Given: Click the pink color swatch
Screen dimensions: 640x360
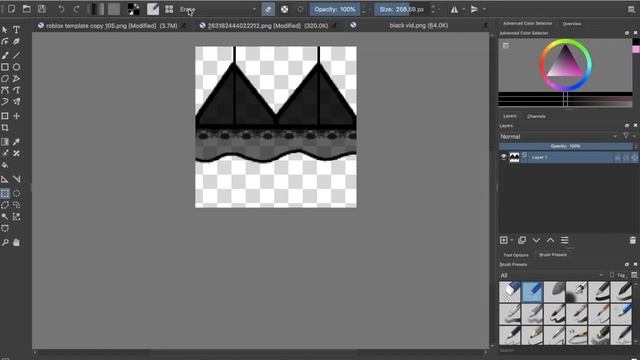Looking at the screenshot, I should 636,49.
